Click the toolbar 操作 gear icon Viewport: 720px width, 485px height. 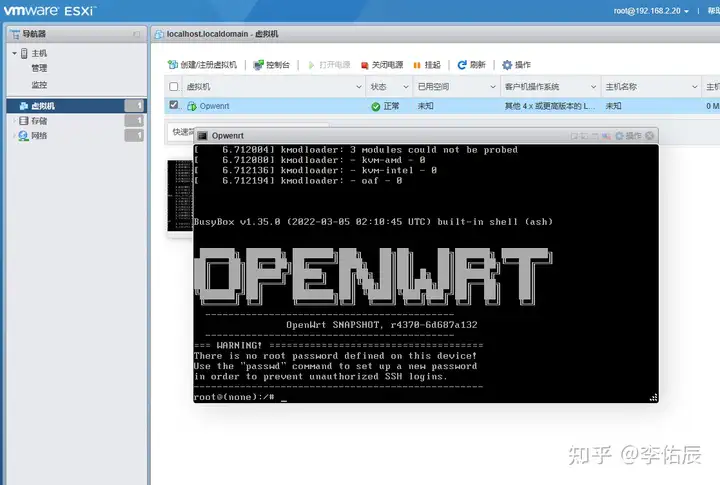point(507,65)
